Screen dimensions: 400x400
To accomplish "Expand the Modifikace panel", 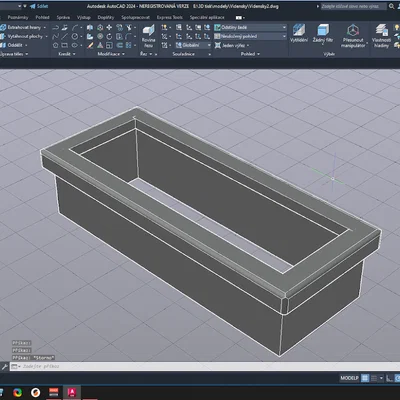I will 111,54.
